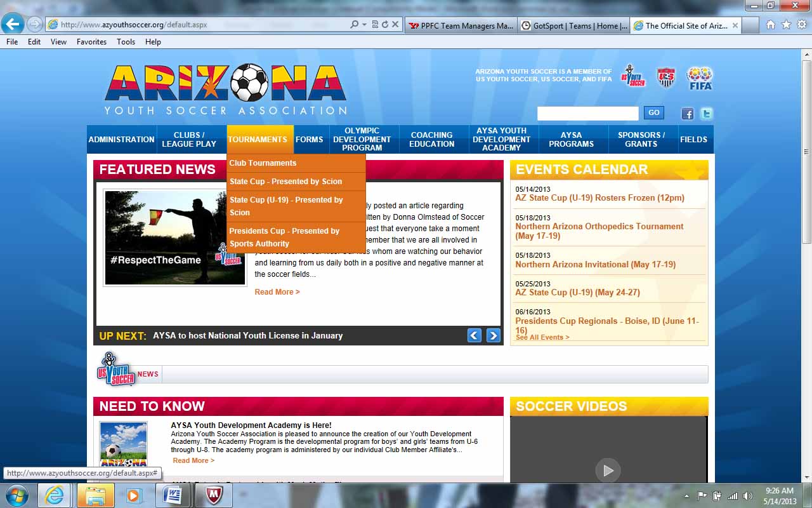Screen dimensions: 812x508
Task: Open the ADMINISTRATION navigation item
Action: coord(122,139)
